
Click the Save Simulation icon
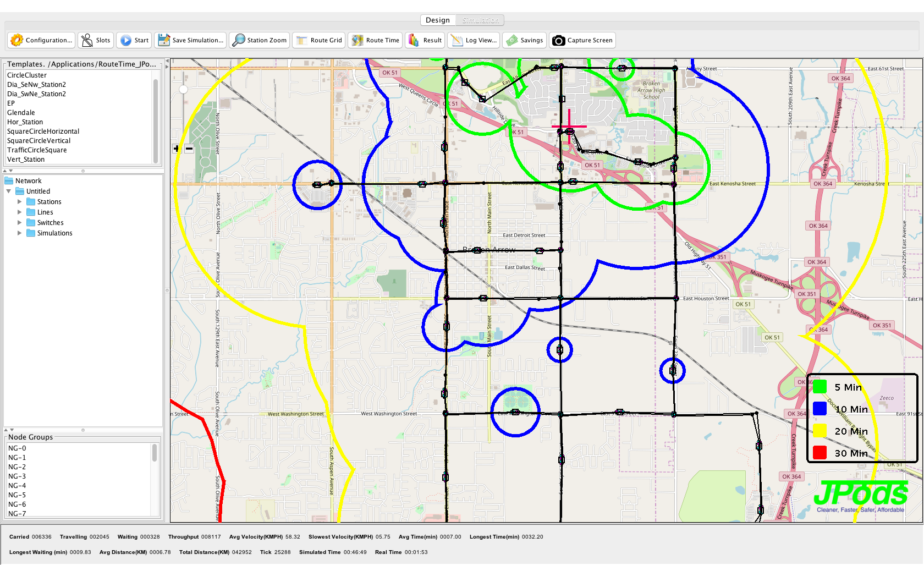pyautogui.click(x=164, y=40)
